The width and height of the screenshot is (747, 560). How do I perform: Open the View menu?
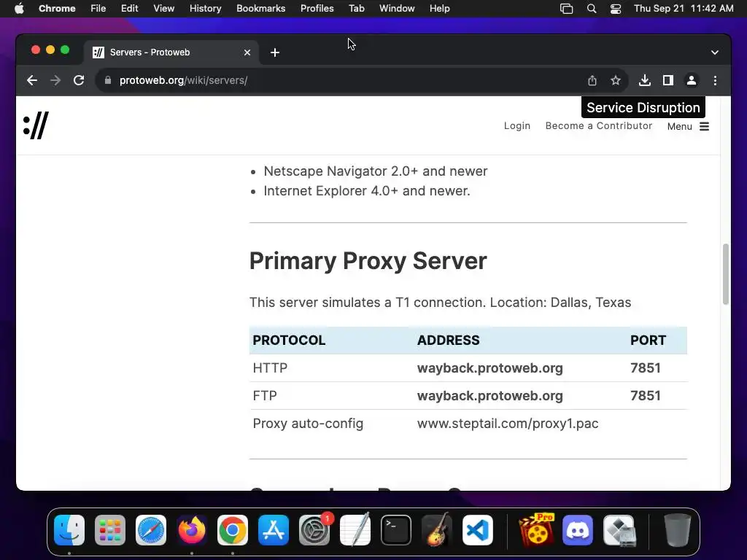click(163, 9)
